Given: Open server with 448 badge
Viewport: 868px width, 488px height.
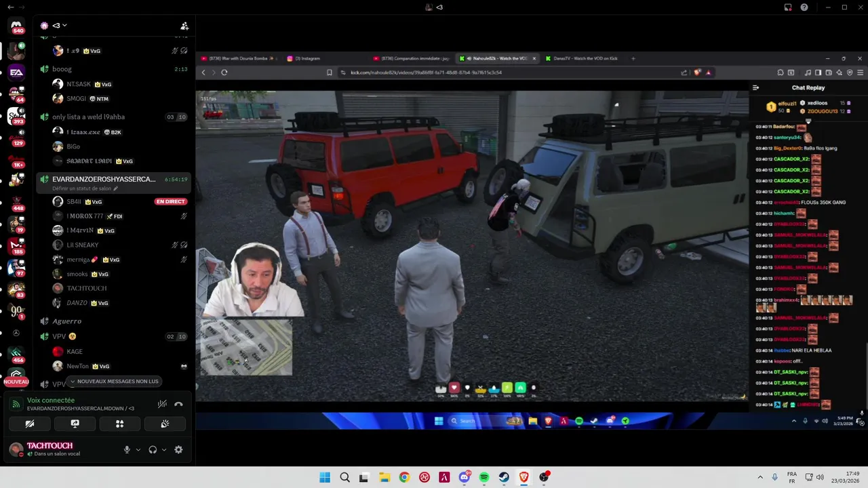Looking at the screenshot, I should point(16,202).
